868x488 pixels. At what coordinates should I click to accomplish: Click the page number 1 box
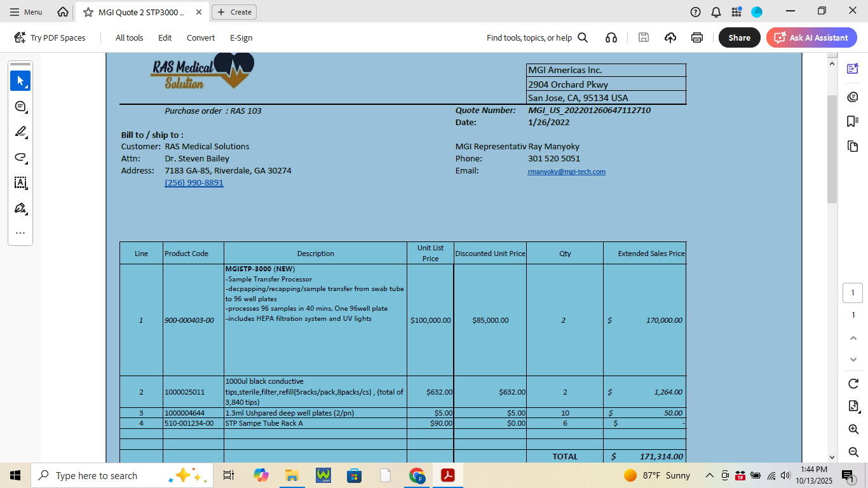(853, 293)
